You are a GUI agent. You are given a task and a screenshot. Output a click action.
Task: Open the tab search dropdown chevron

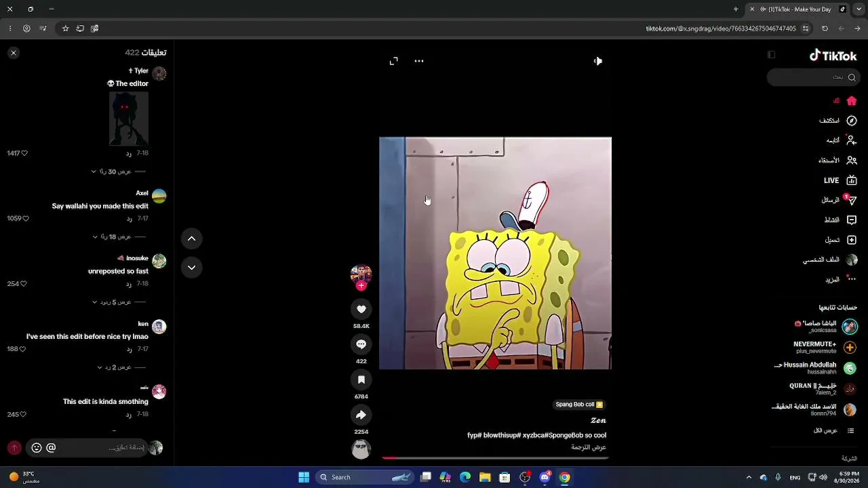(x=858, y=9)
